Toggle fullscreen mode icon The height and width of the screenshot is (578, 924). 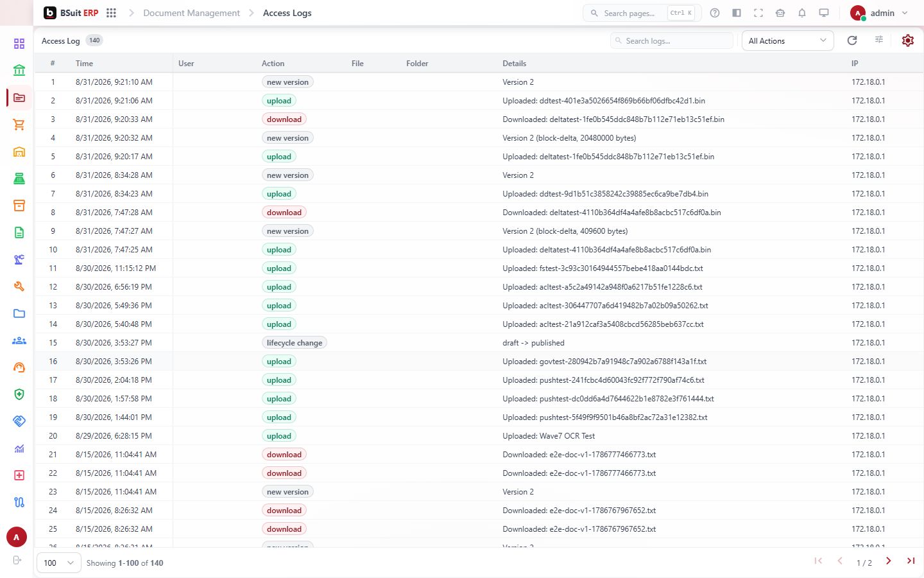(x=758, y=13)
